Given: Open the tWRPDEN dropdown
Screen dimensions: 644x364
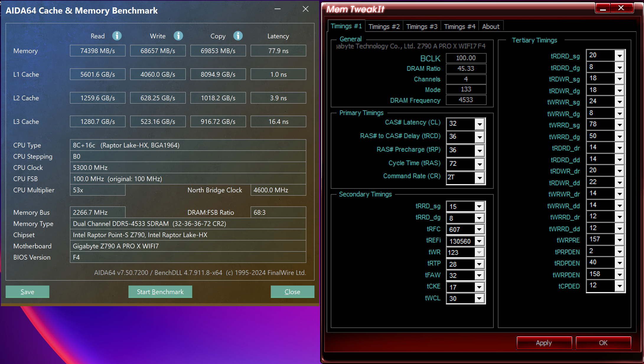Looking at the screenshot, I should pos(619,274).
